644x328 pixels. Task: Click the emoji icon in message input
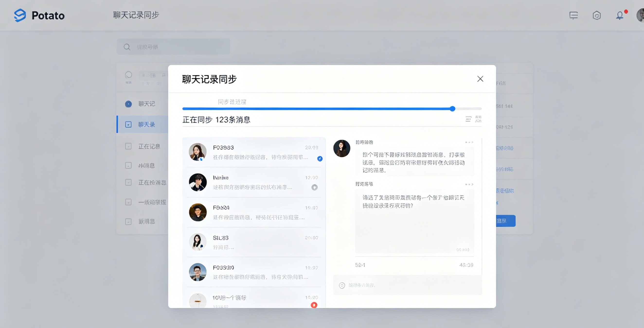(x=342, y=285)
